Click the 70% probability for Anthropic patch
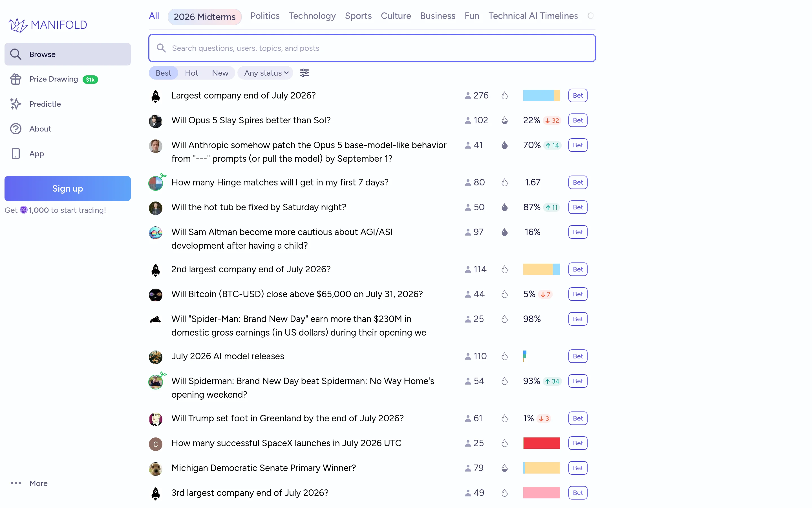The width and height of the screenshot is (812, 508). [532, 145]
